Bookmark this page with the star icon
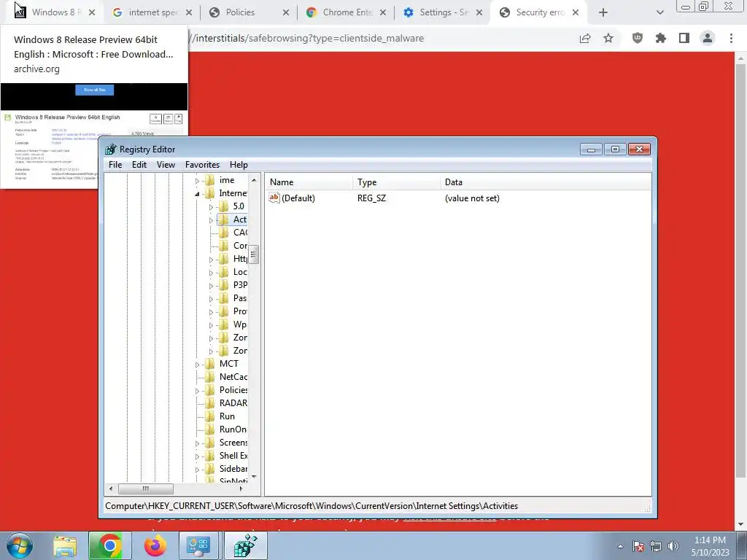This screenshot has width=747, height=560. (x=608, y=39)
